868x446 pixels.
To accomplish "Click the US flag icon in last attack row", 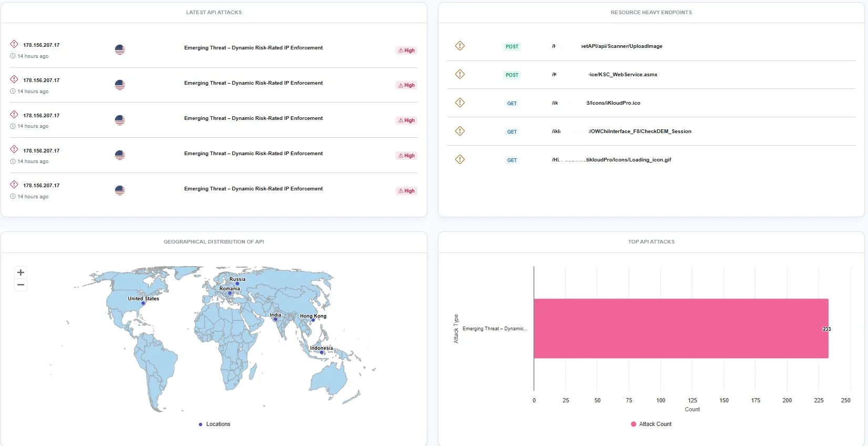I will (120, 190).
